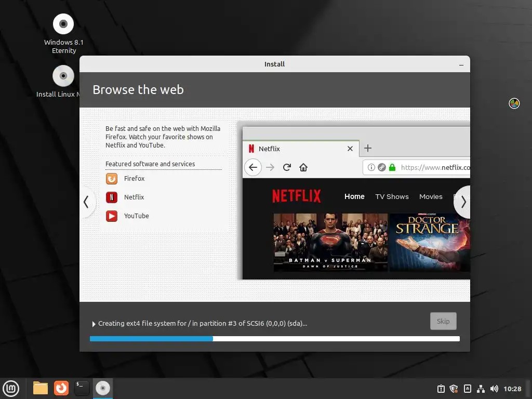This screenshot has height=399, width=532.
Task: Open the Linux Mint start menu
Action: (11, 388)
